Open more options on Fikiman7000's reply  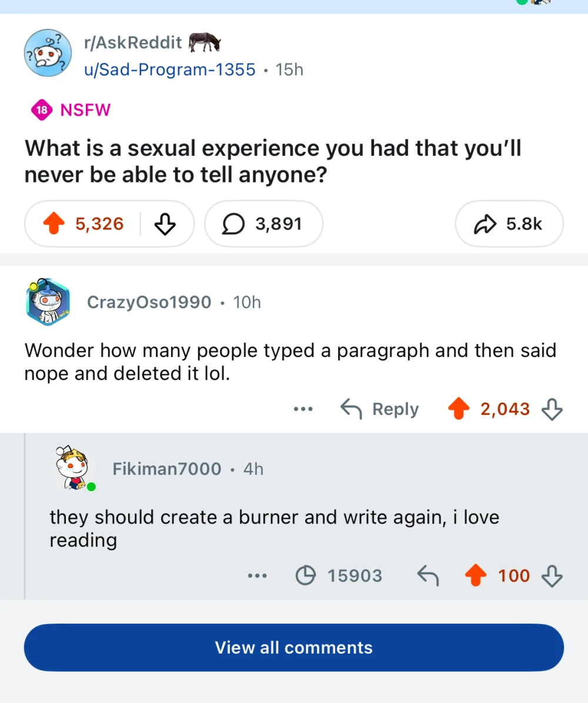257,576
